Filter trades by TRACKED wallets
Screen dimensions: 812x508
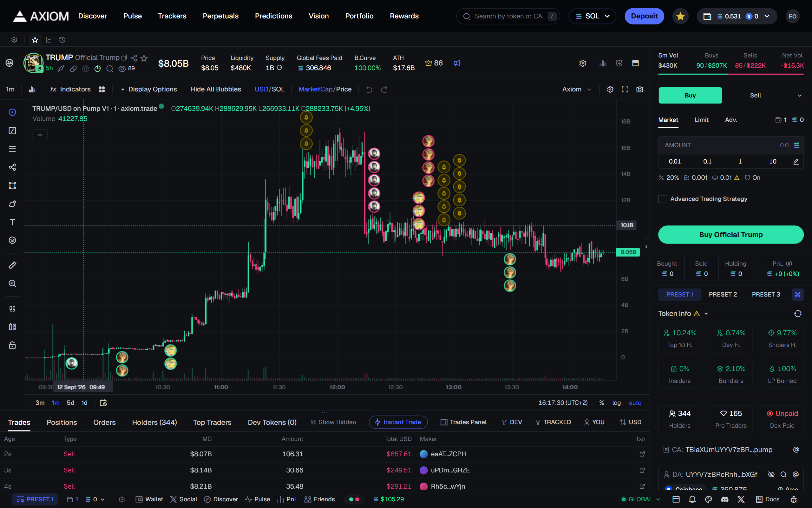click(x=553, y=422)
